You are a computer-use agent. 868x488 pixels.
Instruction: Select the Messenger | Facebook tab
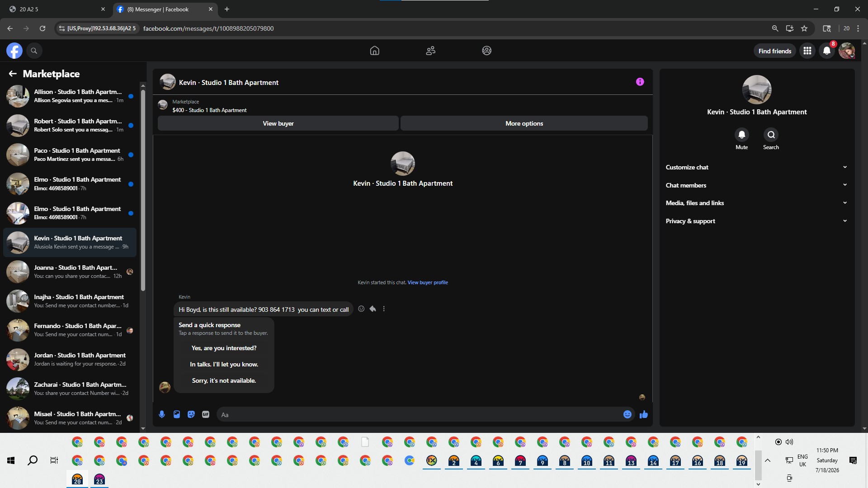(165, 9)
